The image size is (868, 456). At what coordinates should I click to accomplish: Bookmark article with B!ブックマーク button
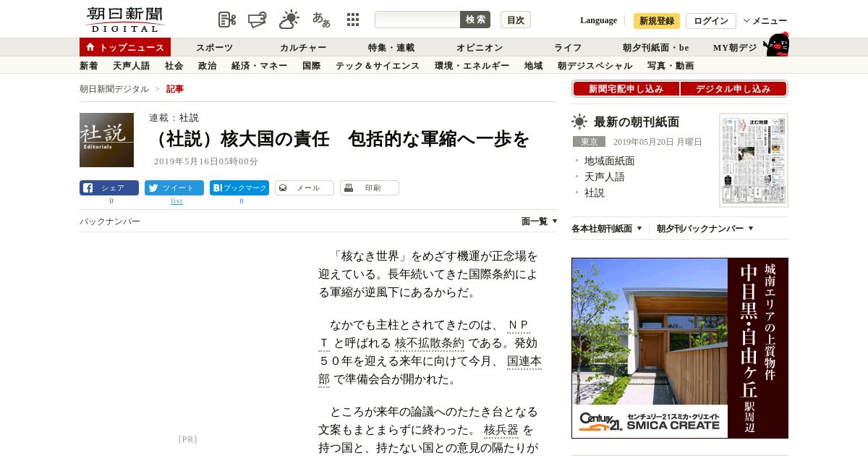[x=239, y=188]
